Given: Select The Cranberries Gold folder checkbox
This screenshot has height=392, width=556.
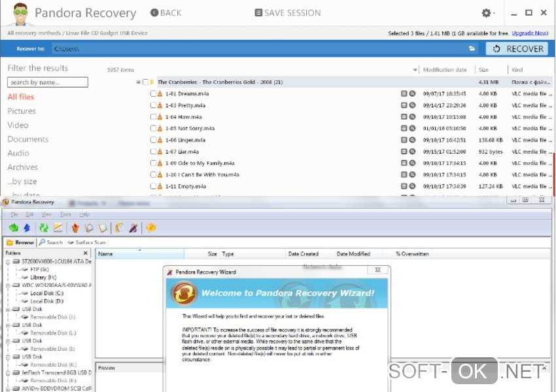Looking at the screenshot, I should 145,82.
